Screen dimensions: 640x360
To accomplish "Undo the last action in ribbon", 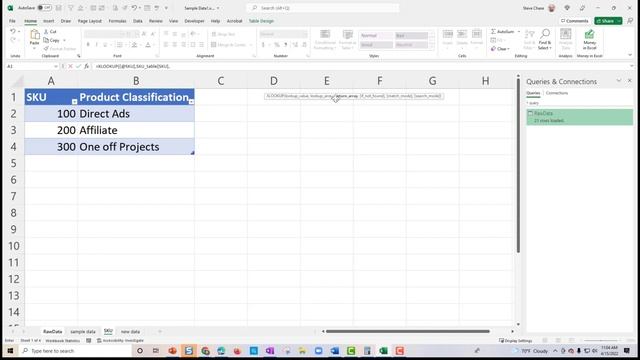I will pyautogui.click(x=13, y=31).
